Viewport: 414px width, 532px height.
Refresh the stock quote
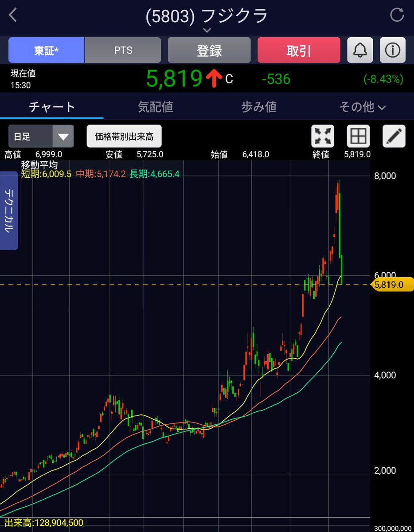(397, 15)
